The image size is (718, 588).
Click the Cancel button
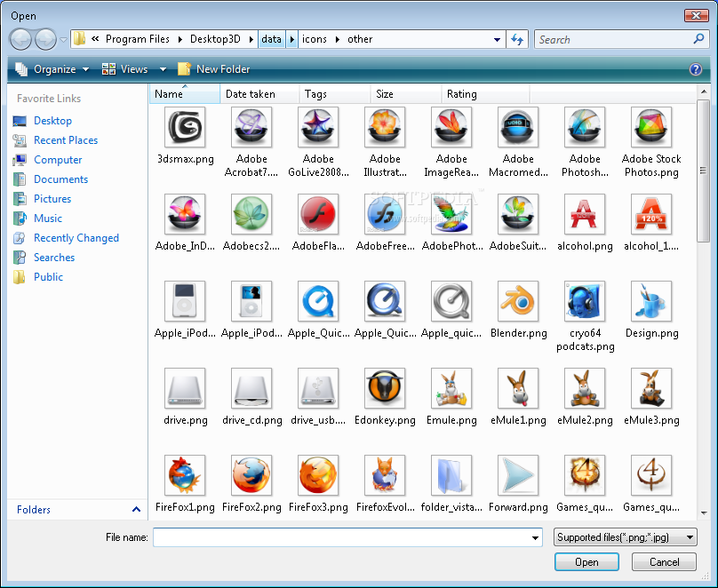pyautogui.click(x=664, y=562)
